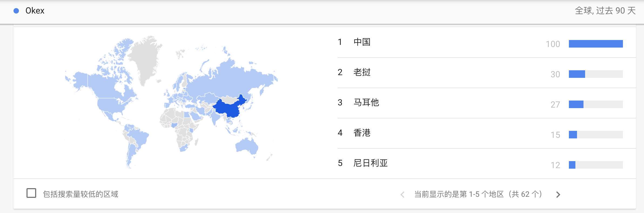Open the 尼日利亚 region entry
This screenshot has width=644, height=213.
point(371,163)
